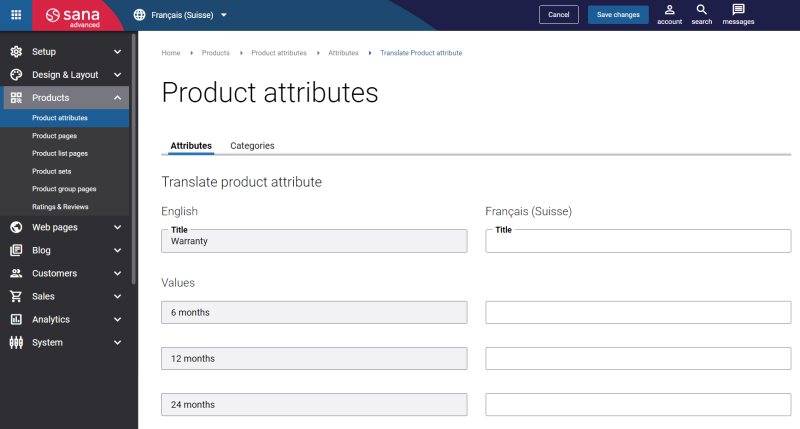Click the English '6 months' value field
Viewport: 800px width, 429px height.
[x=314, y=312]
